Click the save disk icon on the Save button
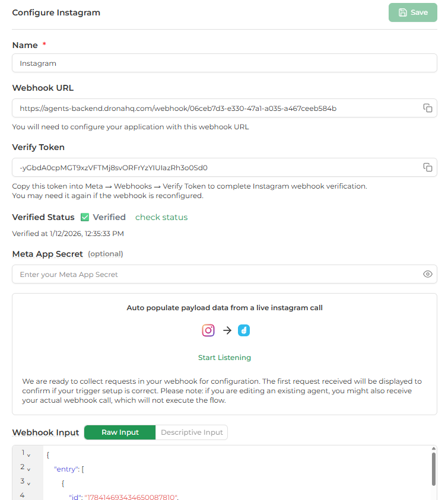The width and height of the screenshot is (448, 500). (404, 12)
